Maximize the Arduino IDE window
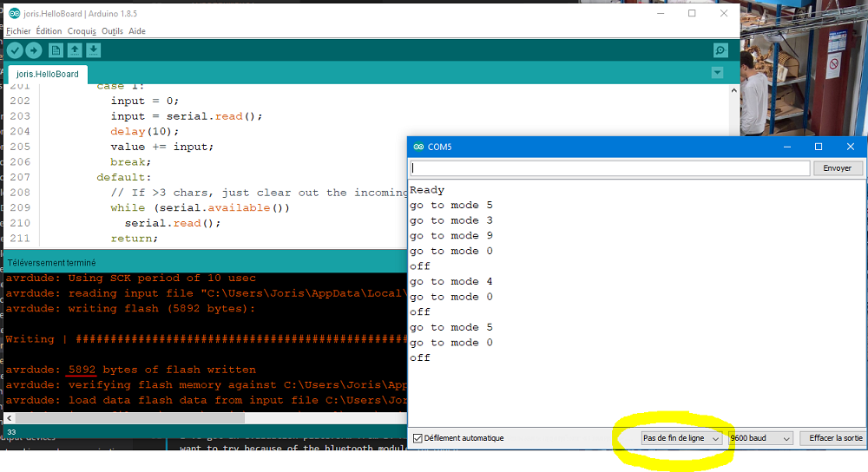This screenshot has height=472, width=868. (692, 13)
